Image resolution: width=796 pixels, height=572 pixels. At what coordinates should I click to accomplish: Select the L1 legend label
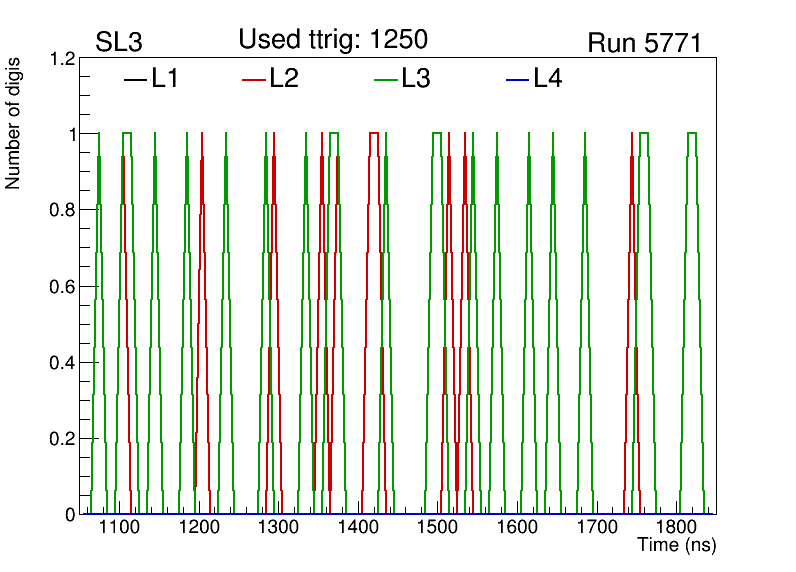pyautogui.click(x=165, y=79)
